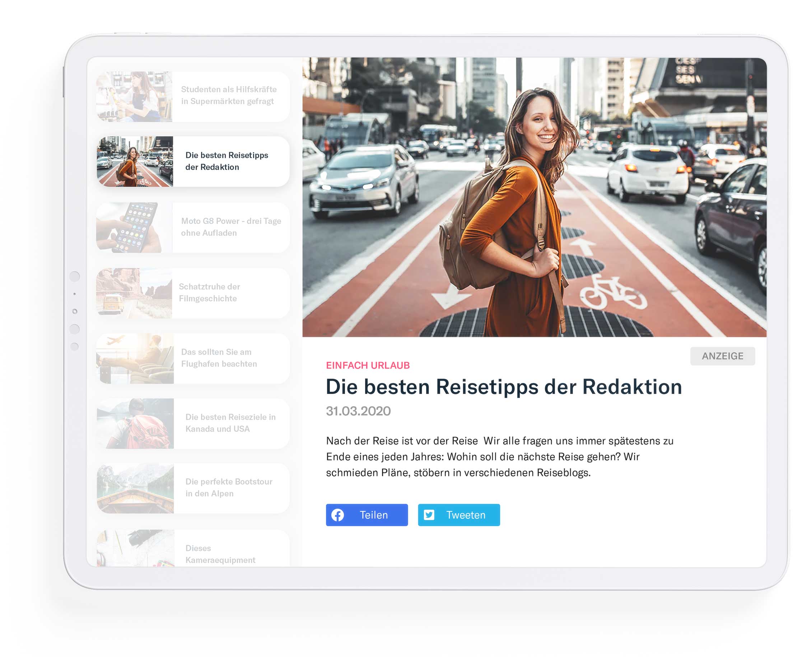
Task: Open headline Die besten Reisetipps der Redaktion
Action: [x=504, y=387]
